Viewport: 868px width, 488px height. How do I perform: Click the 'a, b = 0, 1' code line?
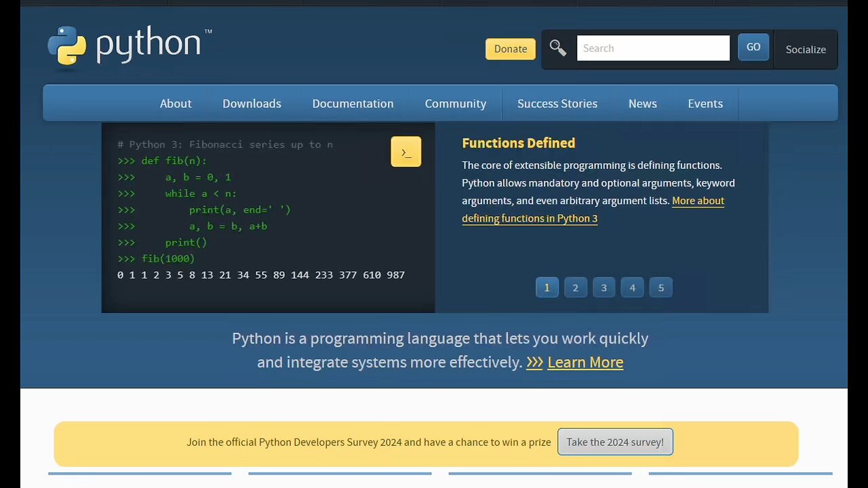click(x=174, y=177)
